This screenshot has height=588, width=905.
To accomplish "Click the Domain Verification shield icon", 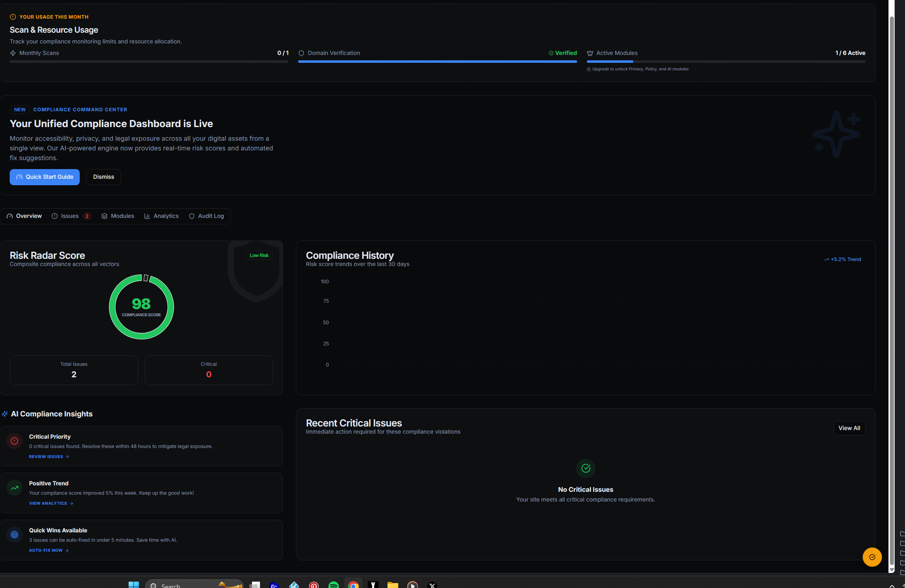I will point(301,53).
